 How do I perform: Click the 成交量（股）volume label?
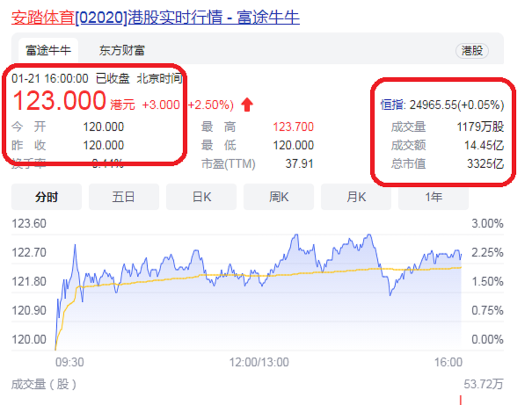point(44,384)
